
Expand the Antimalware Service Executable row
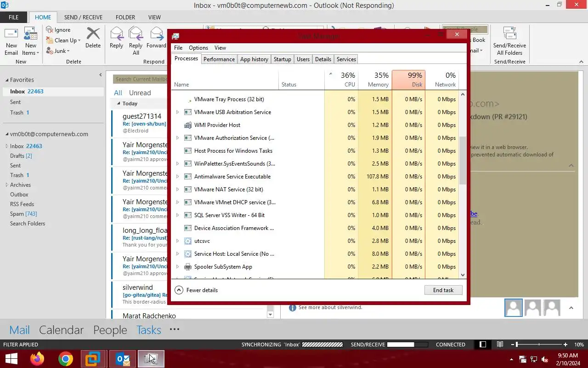point(178,177)
